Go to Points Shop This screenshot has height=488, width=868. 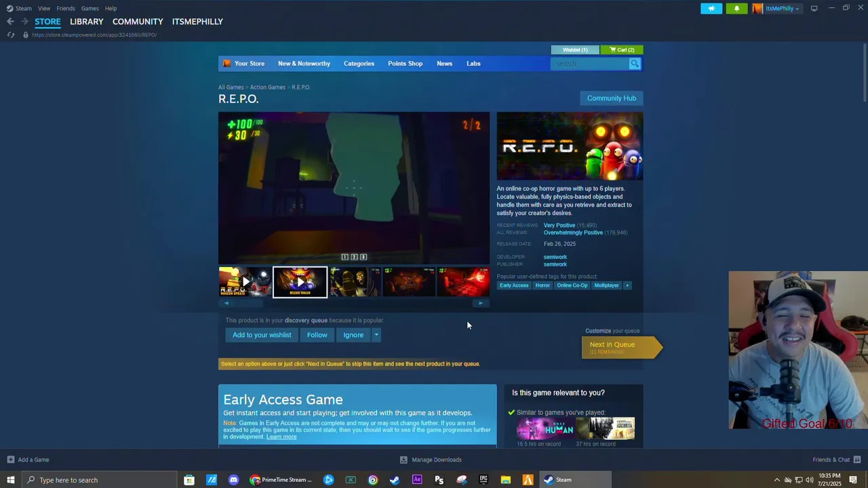[405, 64]
